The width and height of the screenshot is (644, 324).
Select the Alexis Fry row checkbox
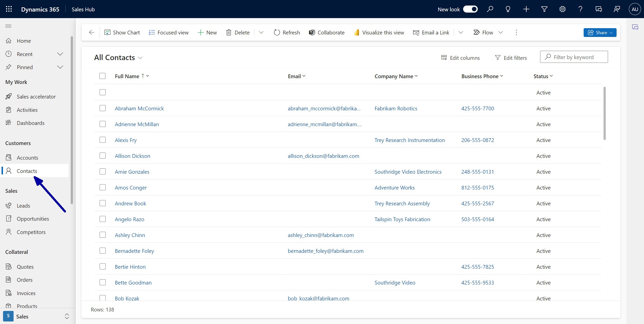pos(103,140)
